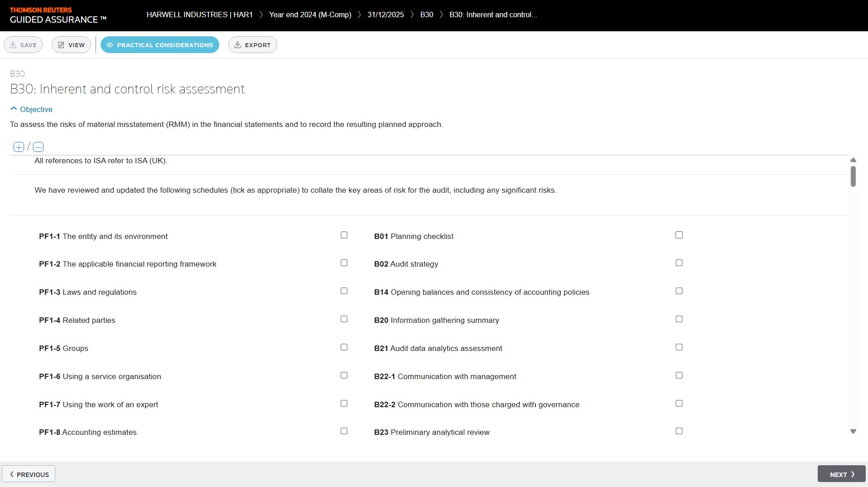
Task: Go to Year end 2024 breadcrumb
Action: 310,15
